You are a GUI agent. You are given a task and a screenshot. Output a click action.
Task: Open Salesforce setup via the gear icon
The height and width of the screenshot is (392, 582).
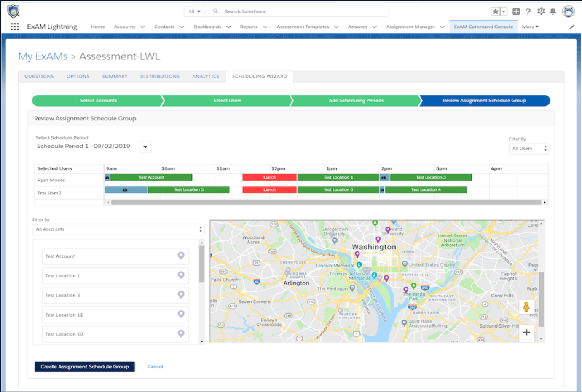click(x=541, y=11)
